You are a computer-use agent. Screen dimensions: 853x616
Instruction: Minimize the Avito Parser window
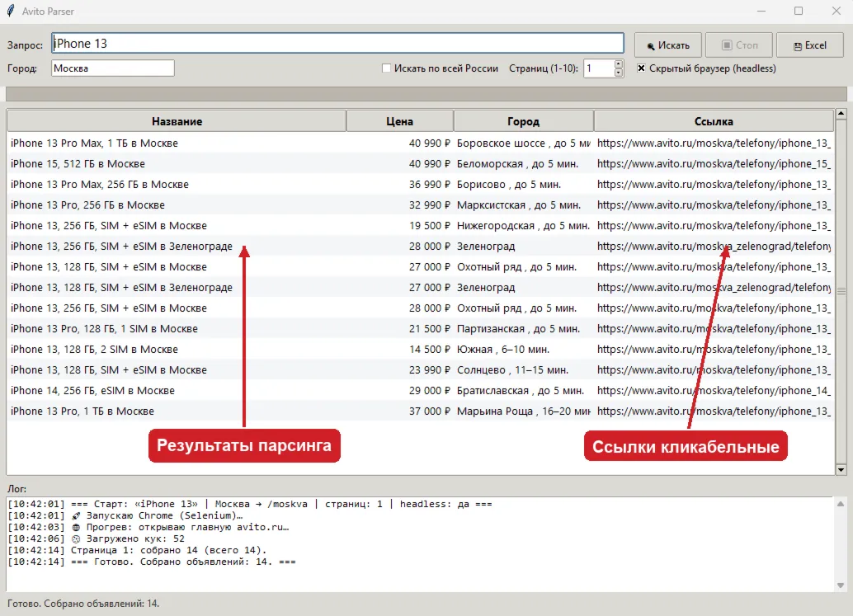pos(761,11)
